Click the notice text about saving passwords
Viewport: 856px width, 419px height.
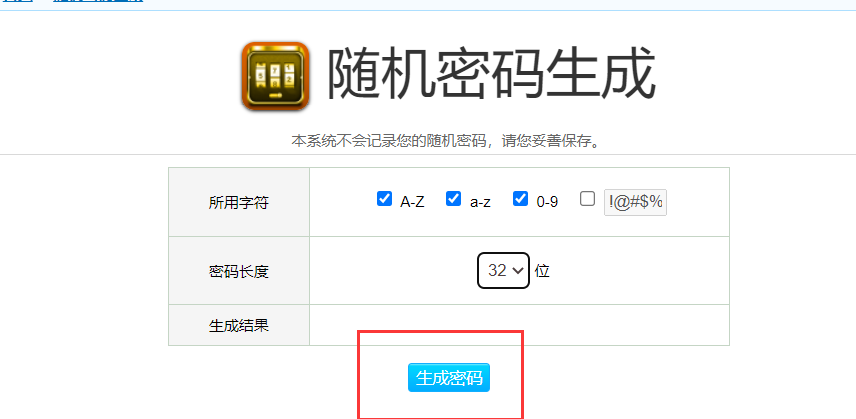click(x=447, y=141)
